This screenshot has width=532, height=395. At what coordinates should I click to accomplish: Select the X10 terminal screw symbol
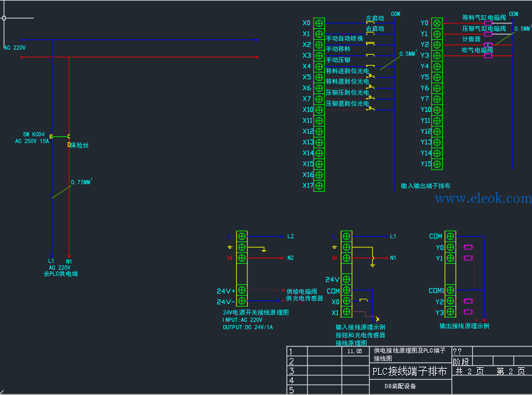pyautogui.click(x=319, y=110)
